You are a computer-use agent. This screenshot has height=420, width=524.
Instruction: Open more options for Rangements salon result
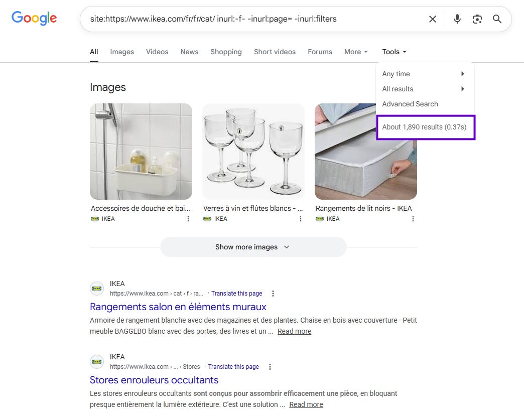[273, 294]
